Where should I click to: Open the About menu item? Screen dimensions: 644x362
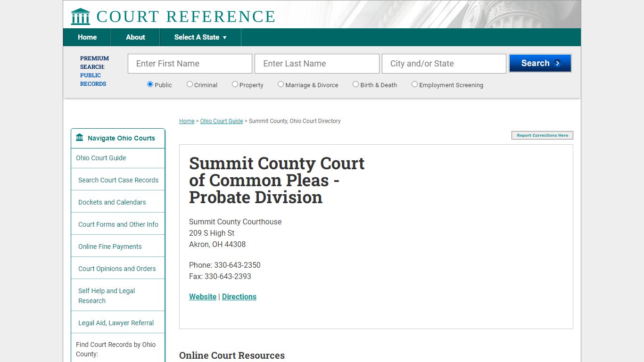tap(135, 37)
